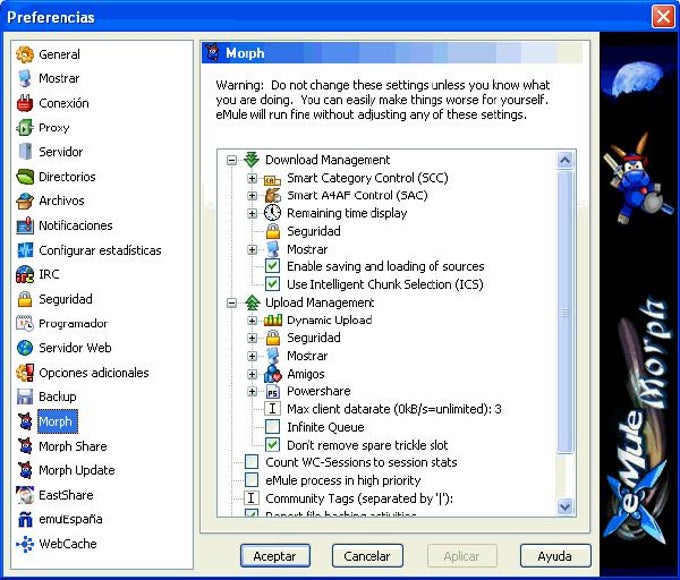680x580 pixels.
Task: Click the Morph Update mule icon
Action: pos(25,470)
